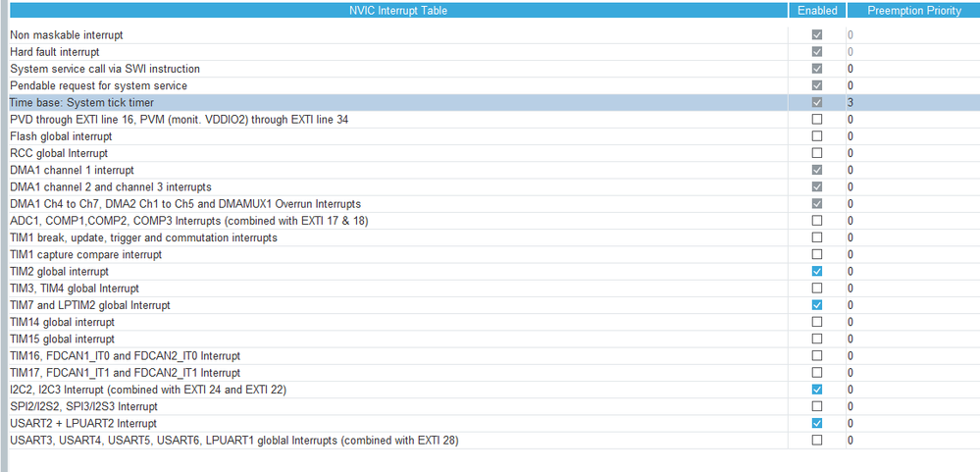
Task: Select 'TIM14 global interrupt' row text
Action: 63,322
